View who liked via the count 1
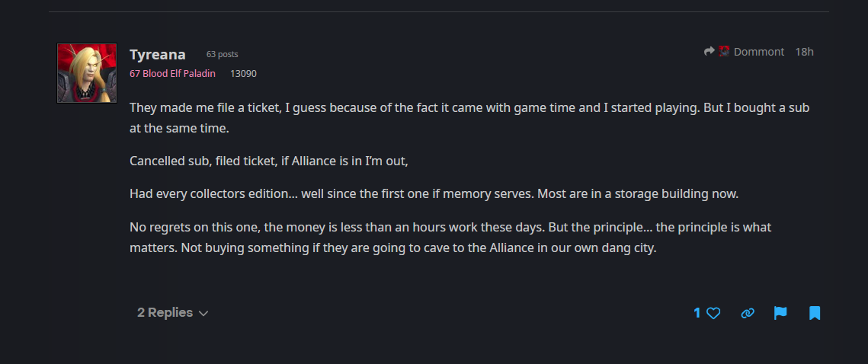 coord(697,313)
